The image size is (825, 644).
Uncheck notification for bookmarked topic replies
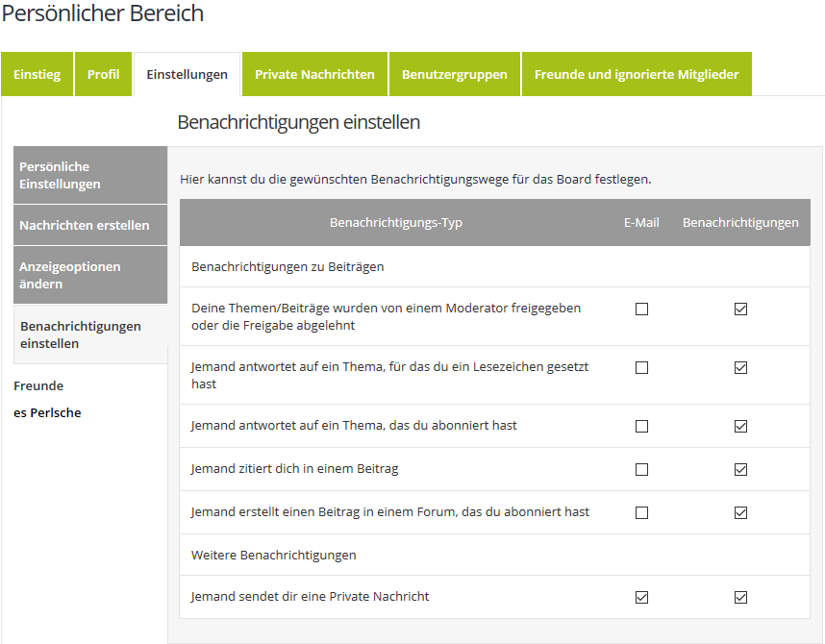740,368
